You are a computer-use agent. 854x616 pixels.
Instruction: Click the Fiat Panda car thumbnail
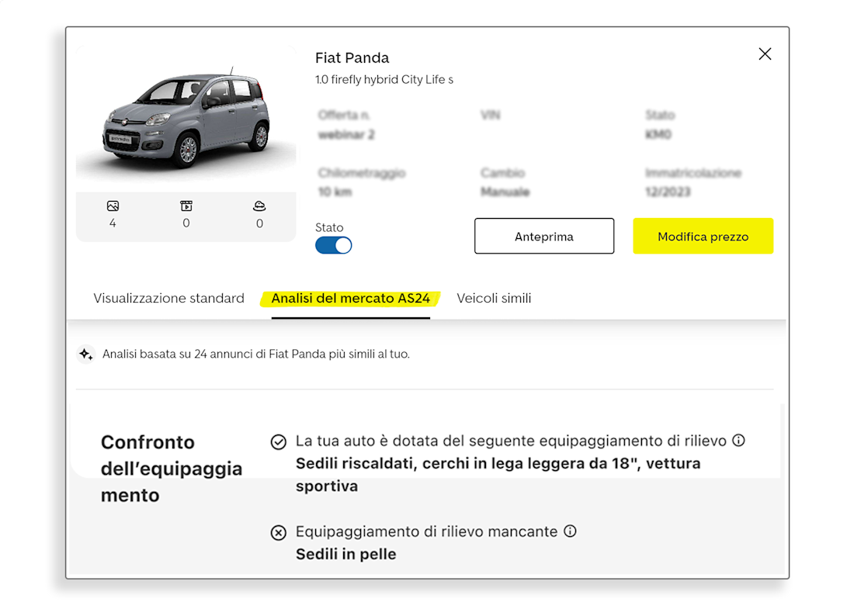(x=186, y=119)
